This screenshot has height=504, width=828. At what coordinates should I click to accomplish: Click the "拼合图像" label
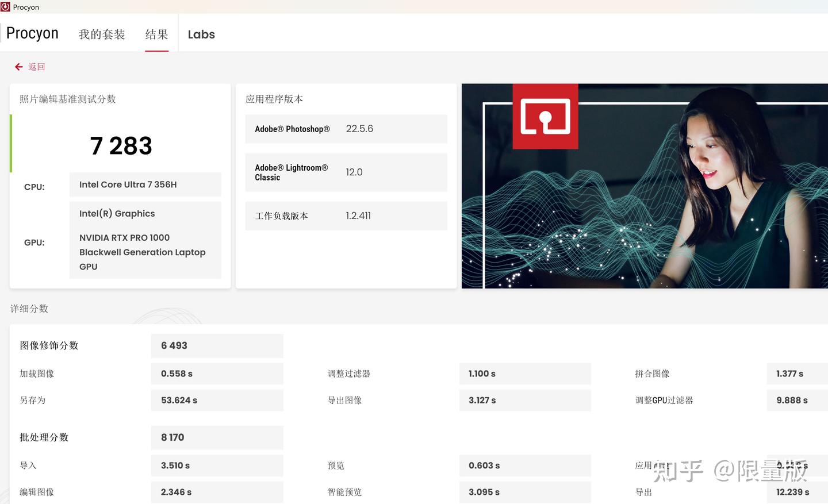[653, 374]
